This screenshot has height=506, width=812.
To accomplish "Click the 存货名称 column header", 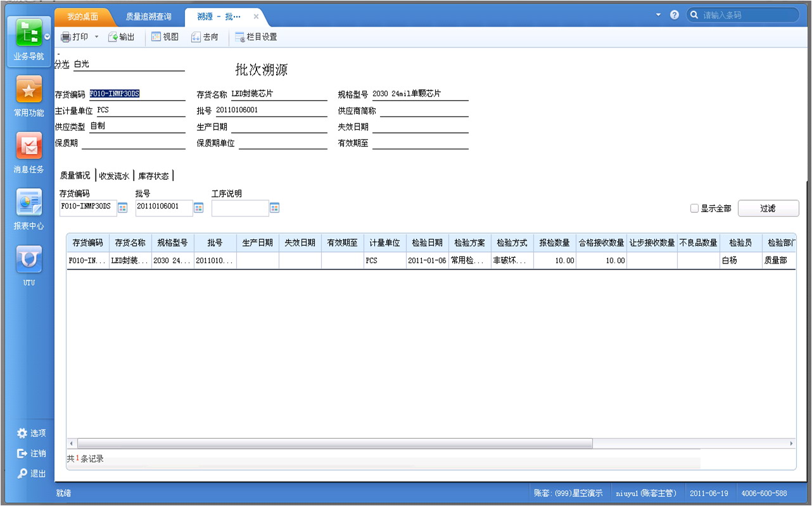I will coord(130,243).
